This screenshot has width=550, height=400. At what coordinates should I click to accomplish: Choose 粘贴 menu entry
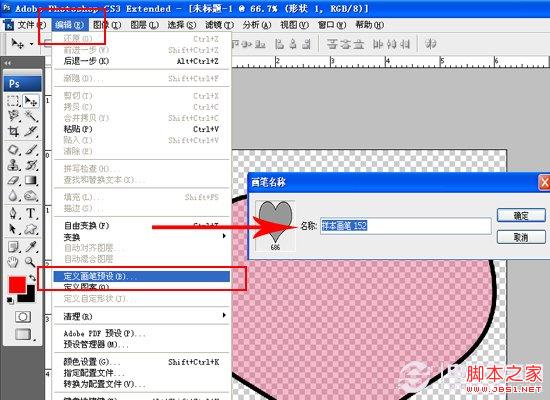click(x=141, y=129)
